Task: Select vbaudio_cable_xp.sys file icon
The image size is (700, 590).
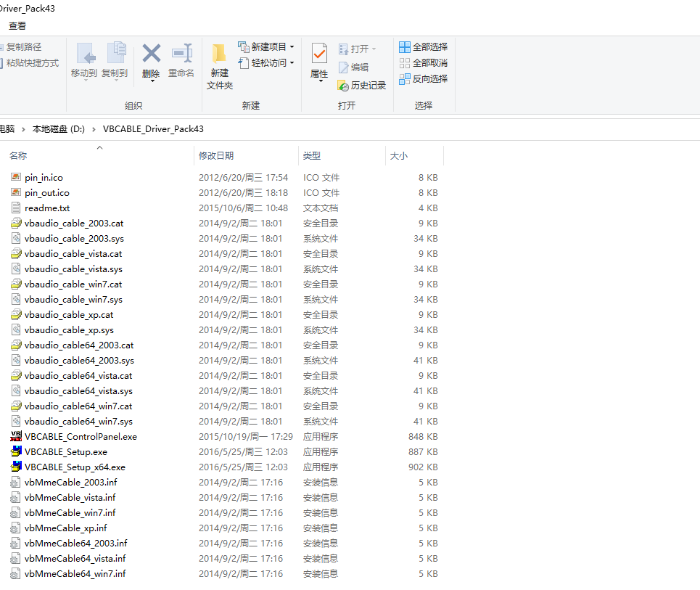Action: (x=16, y=329)
